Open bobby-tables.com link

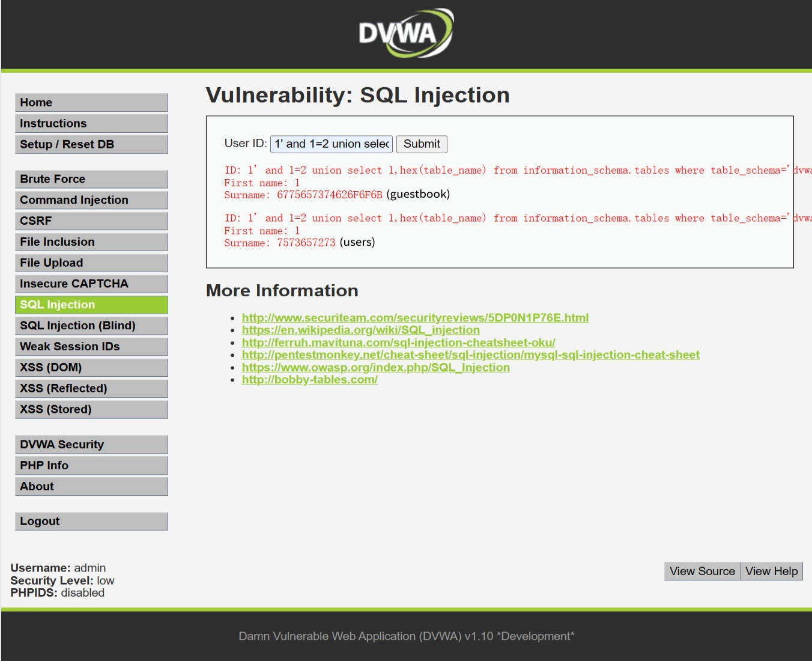pyautogui.click(x=310, y=380)
